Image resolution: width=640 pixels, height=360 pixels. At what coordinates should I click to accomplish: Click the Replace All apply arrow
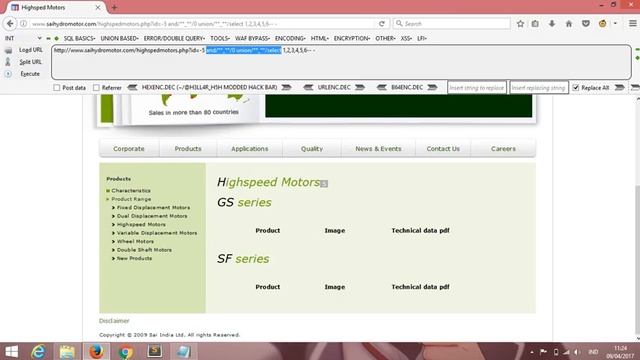(x=620, y=87)
